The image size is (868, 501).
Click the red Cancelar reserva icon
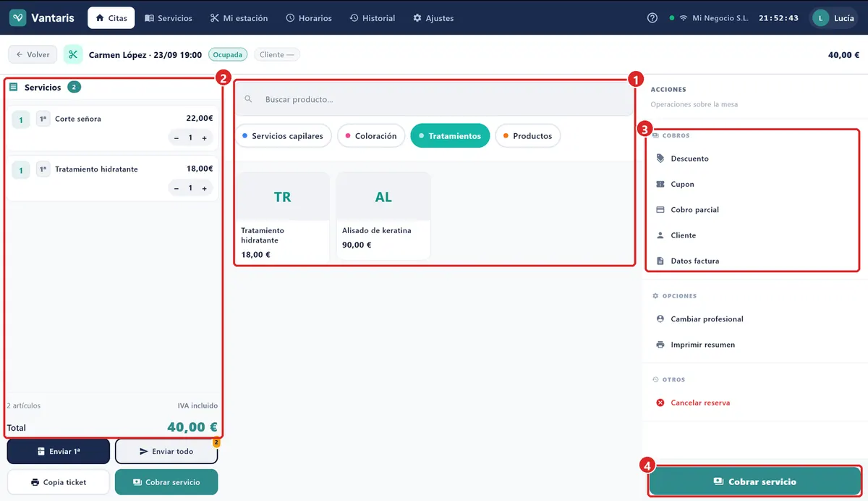pos(660,403)
